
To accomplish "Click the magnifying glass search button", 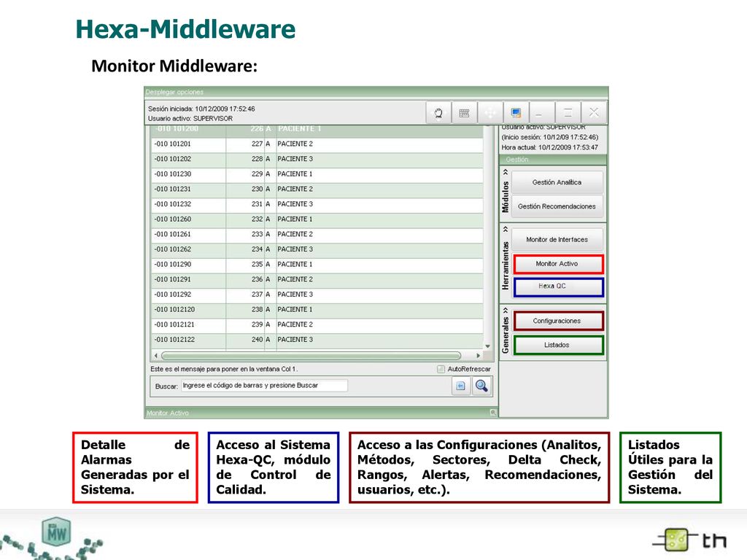I will pos(481,386).
